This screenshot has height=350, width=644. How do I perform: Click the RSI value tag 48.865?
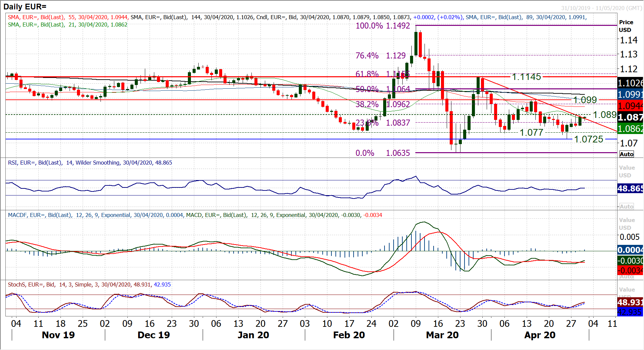point(630,188)
